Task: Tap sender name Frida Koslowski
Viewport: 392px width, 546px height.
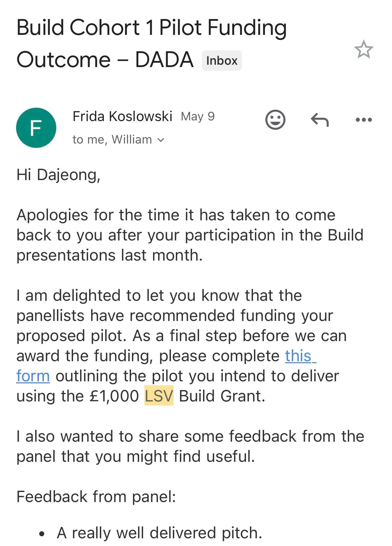Action: coord(122,116)
